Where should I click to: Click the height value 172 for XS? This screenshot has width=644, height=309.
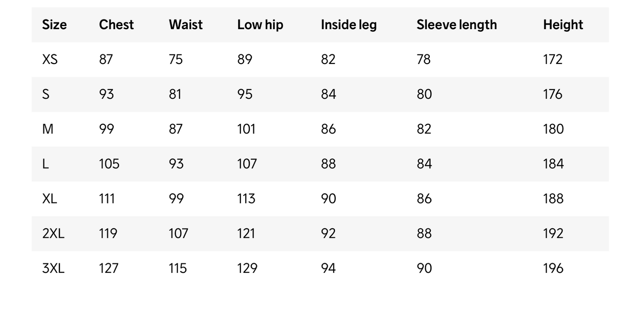[x=553, y=59]
